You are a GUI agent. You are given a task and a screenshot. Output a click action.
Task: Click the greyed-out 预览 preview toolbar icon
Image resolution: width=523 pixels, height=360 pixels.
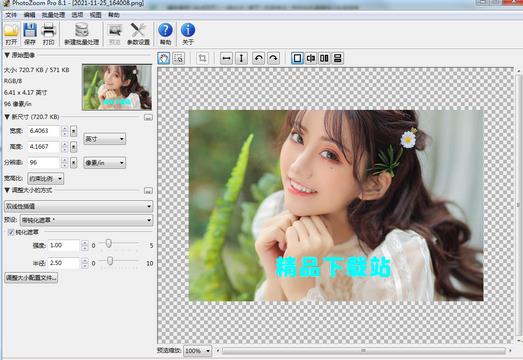click(115, 34)
